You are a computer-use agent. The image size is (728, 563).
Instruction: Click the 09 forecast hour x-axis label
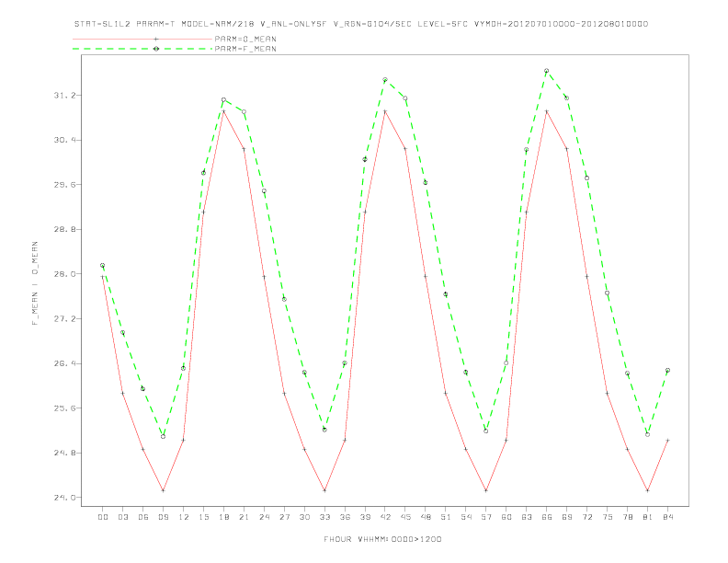point(164,517)
